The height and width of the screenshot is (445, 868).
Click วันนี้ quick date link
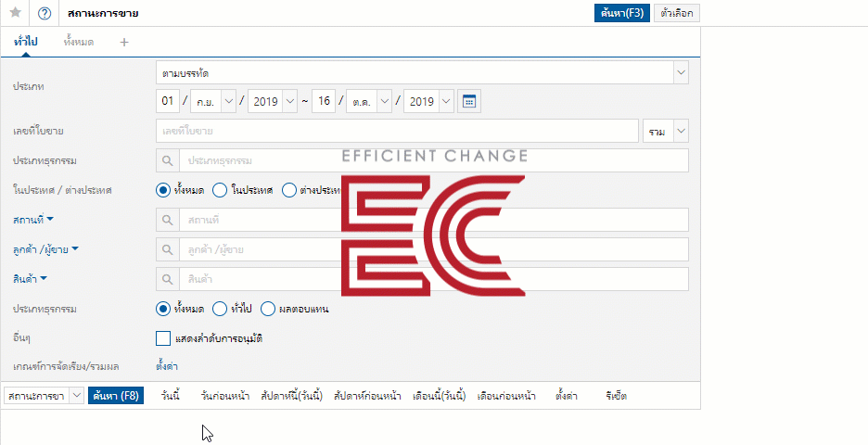tap(171, 396)
